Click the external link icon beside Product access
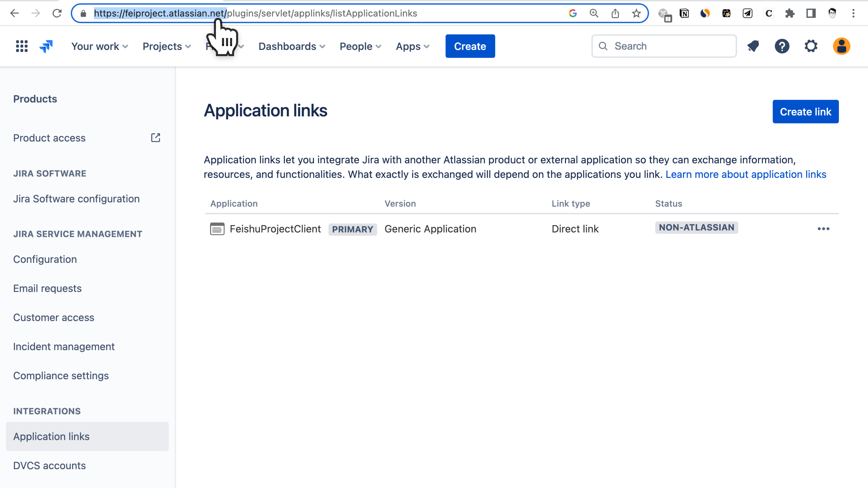This screenshot has height=488, width=868. [x=156, y=138]
